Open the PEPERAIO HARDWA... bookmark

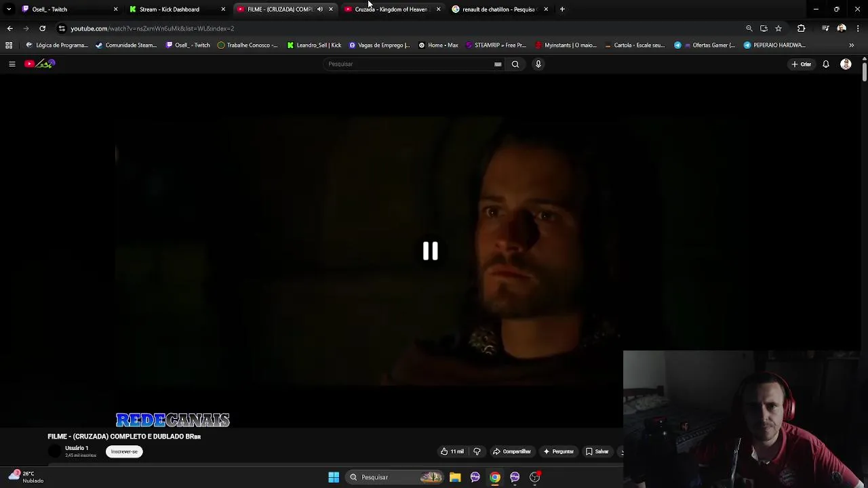click(774, 45)
